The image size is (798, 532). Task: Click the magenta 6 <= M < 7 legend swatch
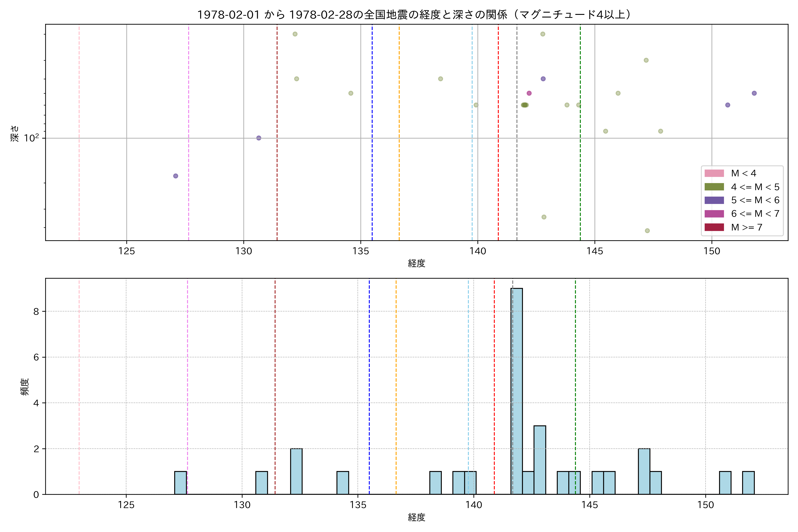(x=714, y=214)
